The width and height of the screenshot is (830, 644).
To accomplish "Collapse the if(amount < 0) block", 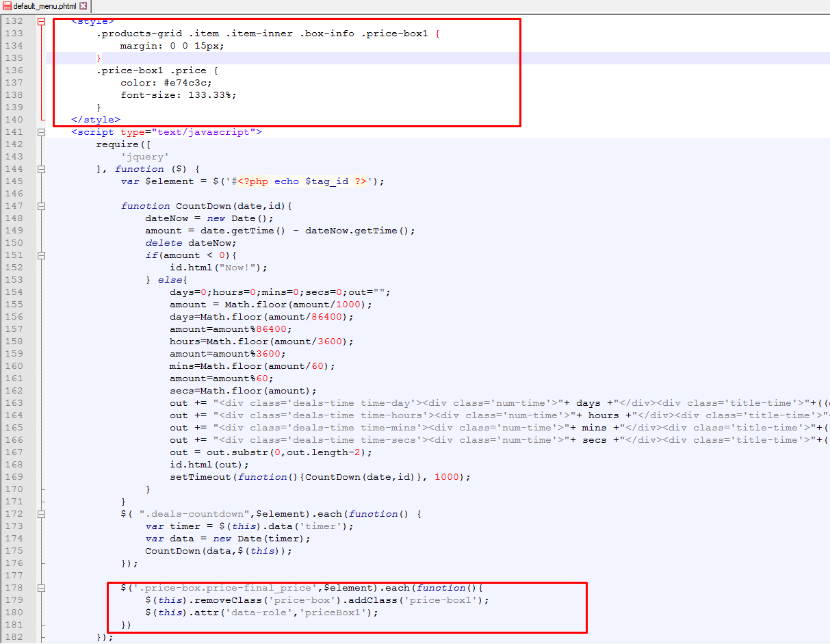I will click(41, 255).
